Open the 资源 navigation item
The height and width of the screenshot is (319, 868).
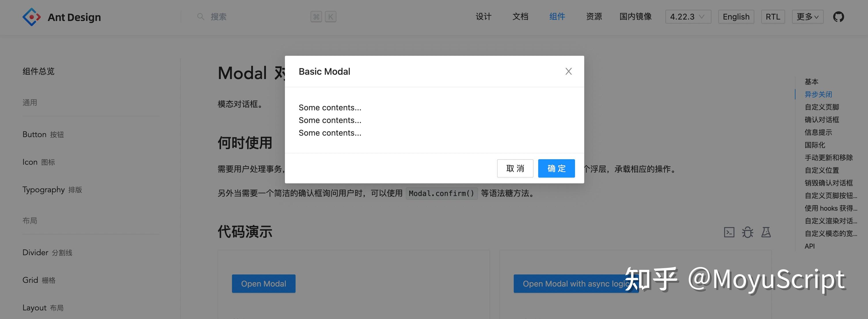coord(594,16)
